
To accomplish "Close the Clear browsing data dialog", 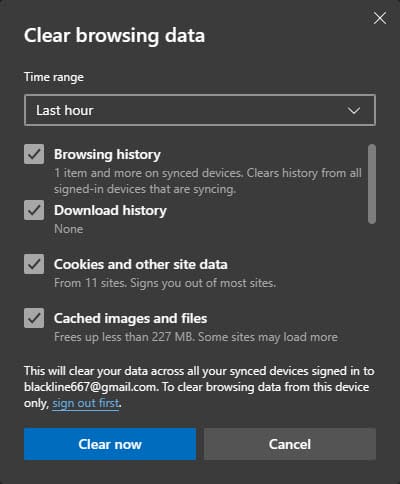I will click(380, 18).
